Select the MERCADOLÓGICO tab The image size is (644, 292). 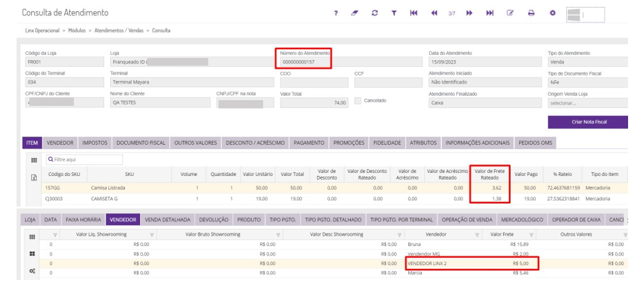[x=522, y=219]
